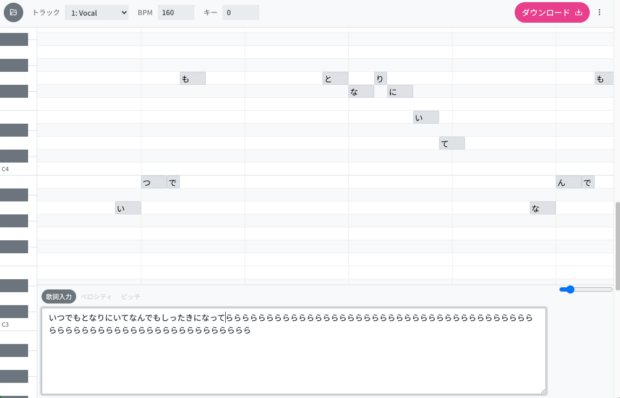Grab the lyrics textarea resize handle
This screenshot has height=398, width=620.
click(543, 391)
